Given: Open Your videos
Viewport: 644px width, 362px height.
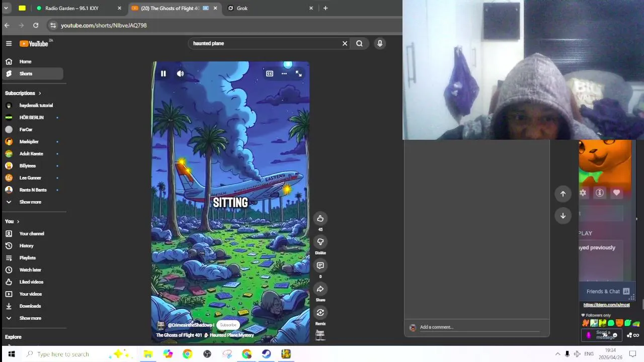Looking at the screenshot, I should 32,294.
